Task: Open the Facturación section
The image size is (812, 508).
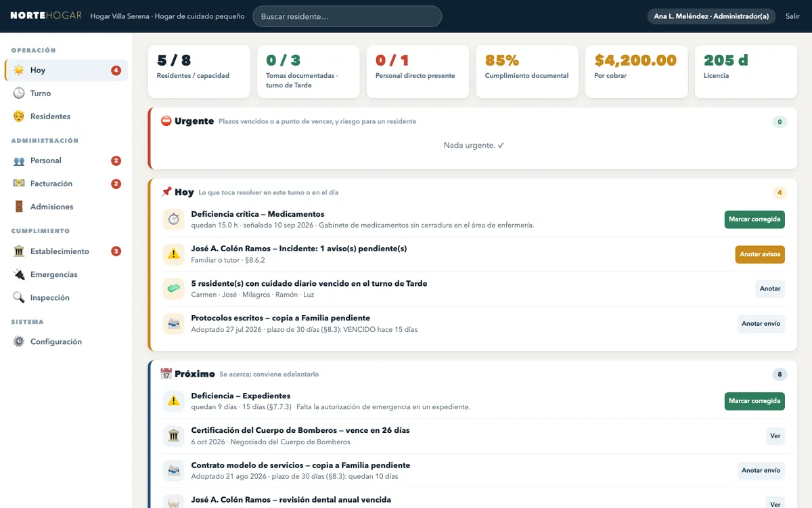Action: (66, 184)
